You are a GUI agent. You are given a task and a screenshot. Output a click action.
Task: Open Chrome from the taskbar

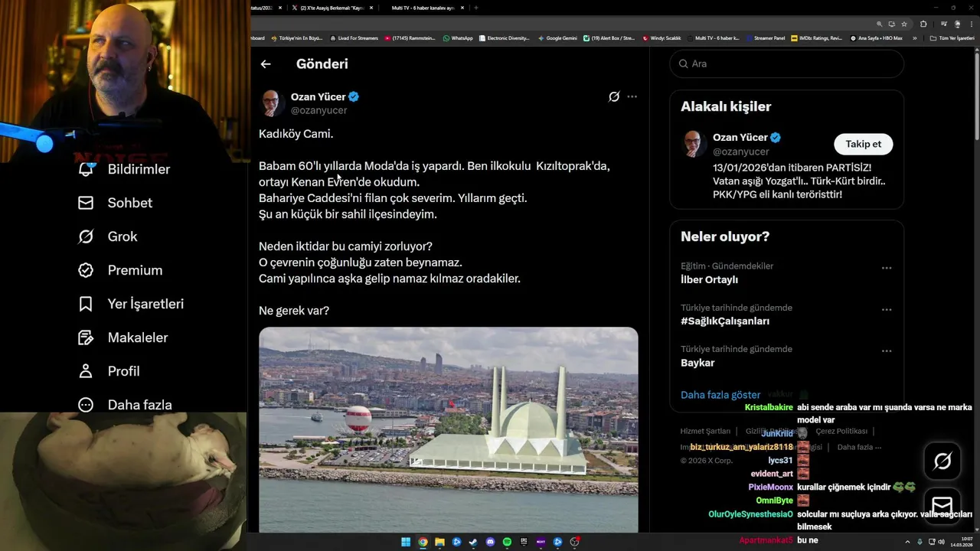[x=423, y=542]
